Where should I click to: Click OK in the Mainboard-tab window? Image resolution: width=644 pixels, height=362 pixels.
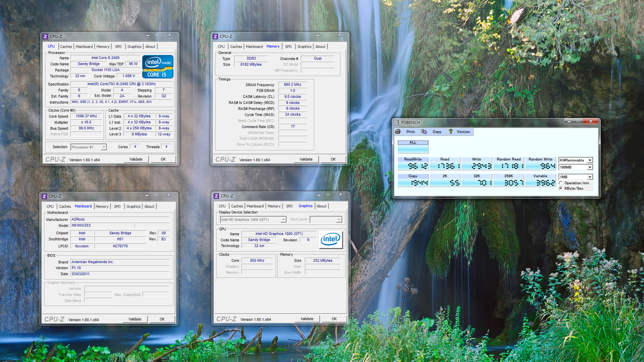162,319
